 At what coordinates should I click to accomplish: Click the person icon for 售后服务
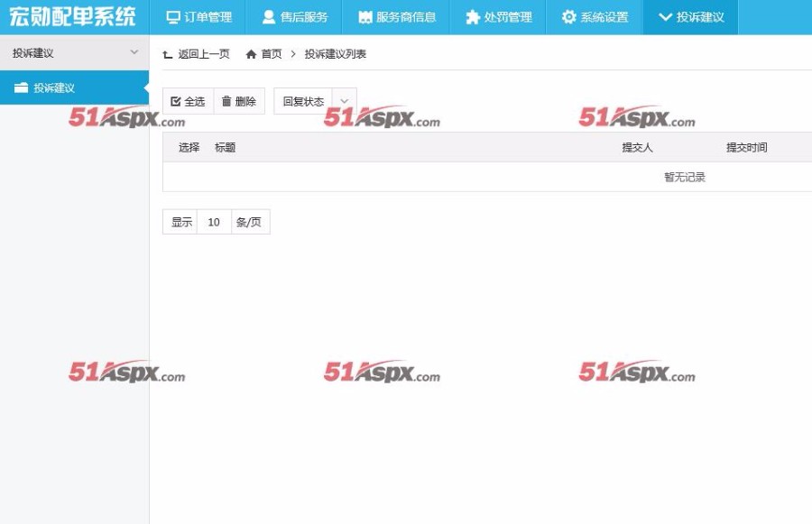[x=267, y=16]
